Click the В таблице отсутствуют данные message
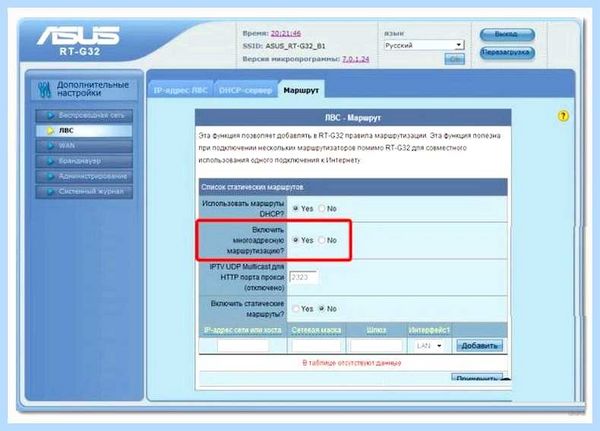600x431 pixels. [x=352, y=362]
